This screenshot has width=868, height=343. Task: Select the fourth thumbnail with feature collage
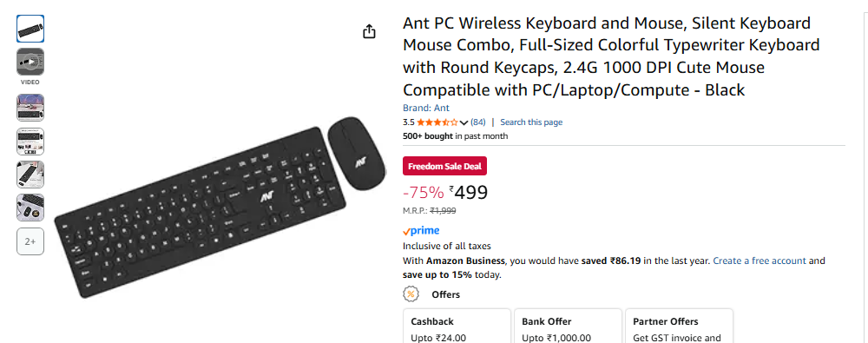click(x=30, y=142)
